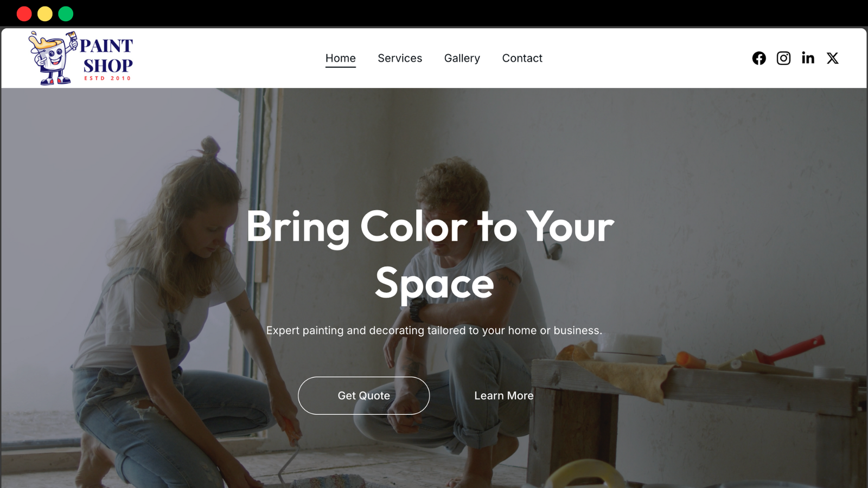Open the Facebook social icon
Image resolution: width=868 pixels, height=488 pixels.
759,58
